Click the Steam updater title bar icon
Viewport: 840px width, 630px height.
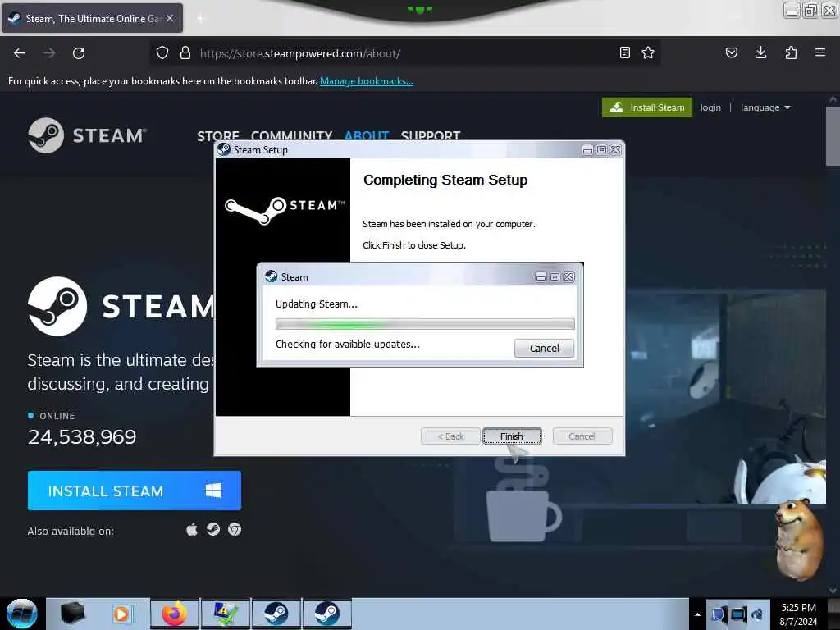271,276
